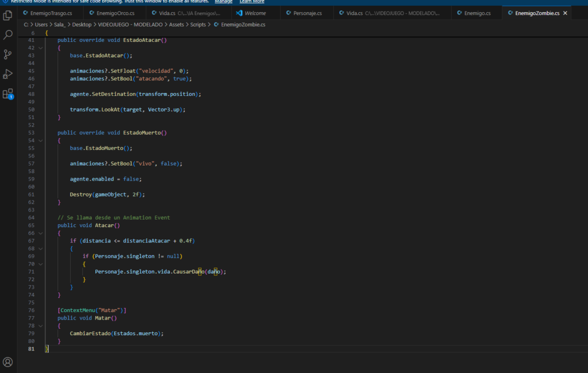This screenshot has height=373, width=588.
Task: Click the VIDEOJUEGO - MODELADO breadcrumb
Action: point(130,24)
